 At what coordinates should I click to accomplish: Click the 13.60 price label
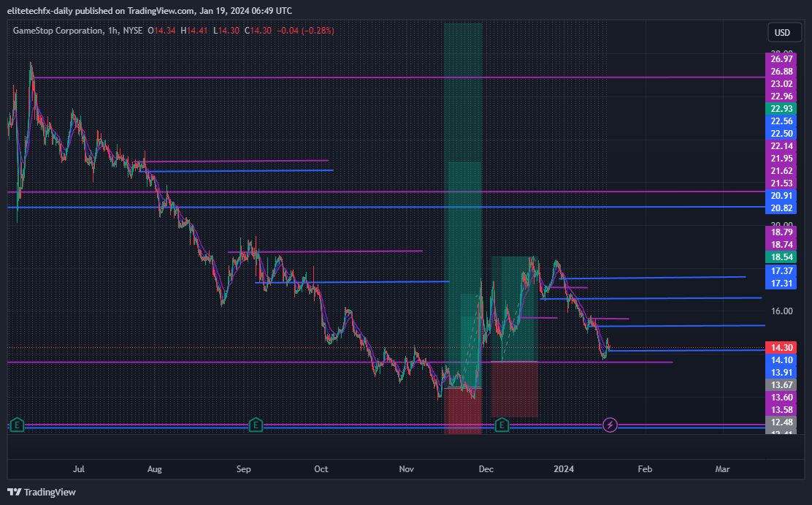coord(781,398)
